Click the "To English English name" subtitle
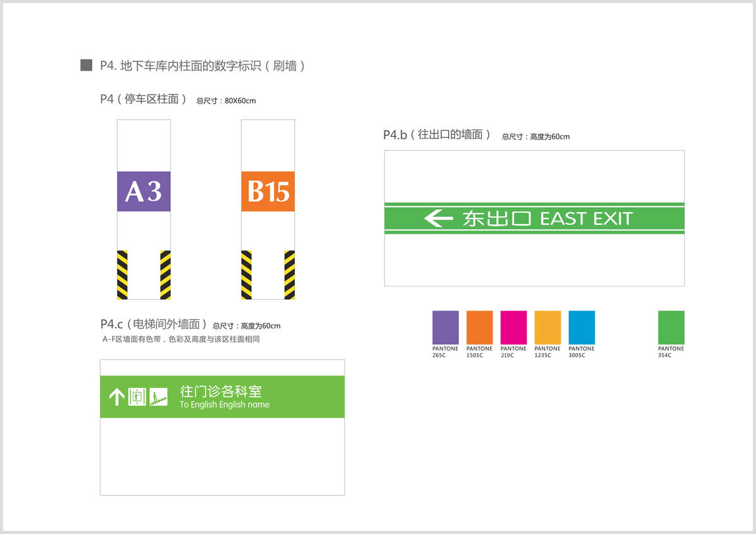The height and width of the screenshot is (534, 756). [x=224, y=405]
